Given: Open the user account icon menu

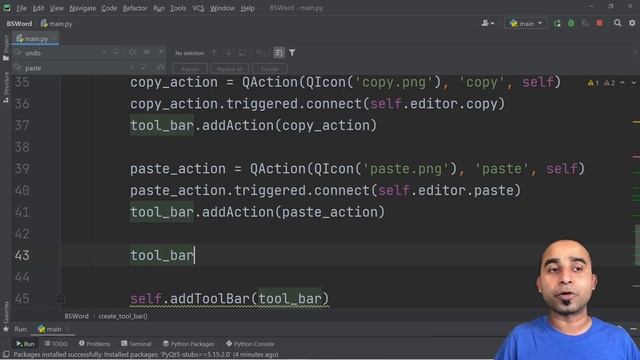Looking at the screenshot, I should tap(487, 23).
